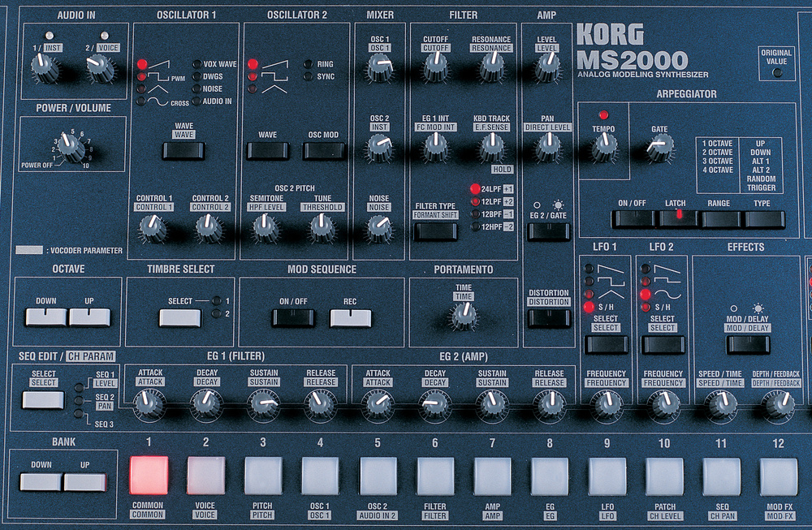The image size is (812, 530).
Task: Toggle the EG 2 / GATE button
Action: pyautogui.click(x=549, y=231)
